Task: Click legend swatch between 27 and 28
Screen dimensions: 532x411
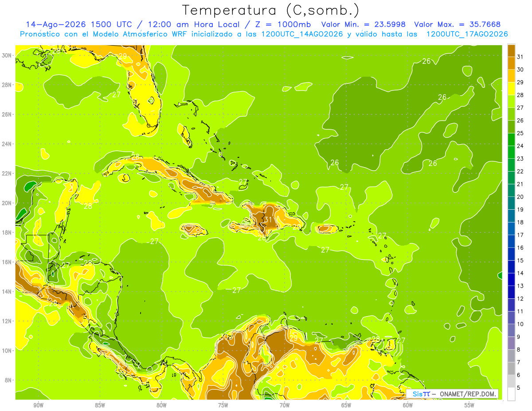Action: click(x=511, y=101)
